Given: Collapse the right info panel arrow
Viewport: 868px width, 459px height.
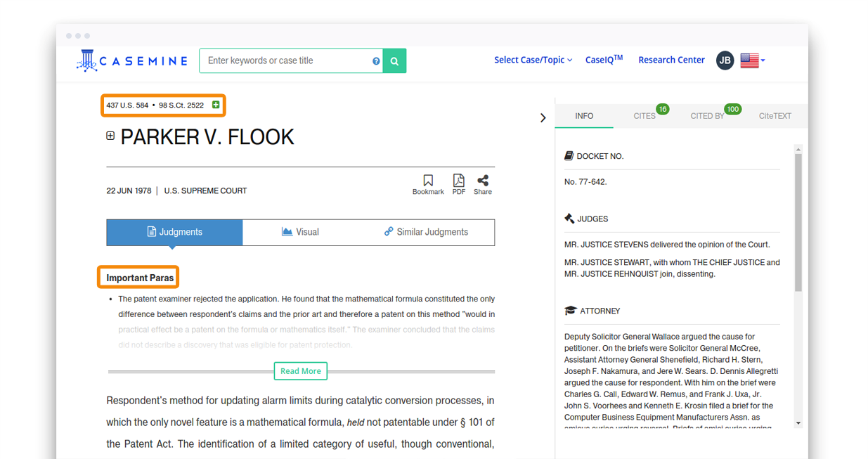Looking at the screenshot, I should [543, 117].
